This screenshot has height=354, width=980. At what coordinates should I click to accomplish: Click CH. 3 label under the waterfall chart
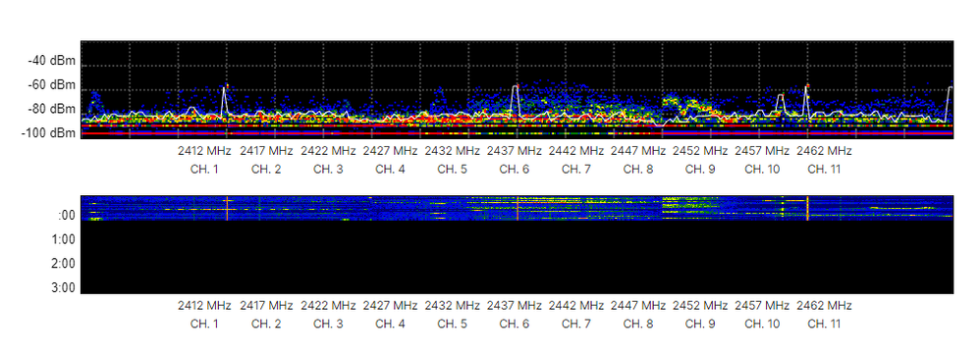click(x=328, y=324)
